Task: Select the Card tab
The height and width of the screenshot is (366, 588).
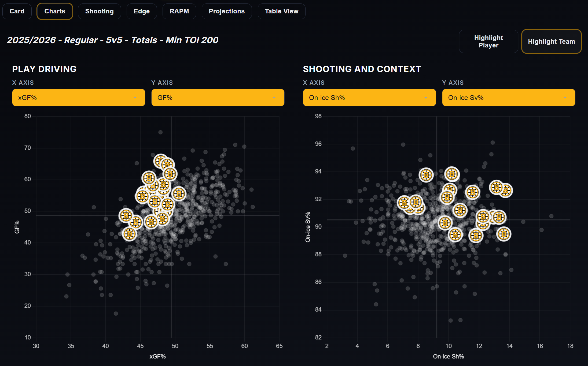Action: (x=17, y=11)
